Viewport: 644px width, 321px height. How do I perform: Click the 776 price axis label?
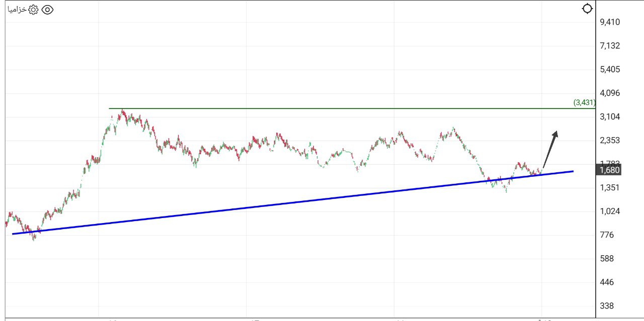[x=607, y=235]
